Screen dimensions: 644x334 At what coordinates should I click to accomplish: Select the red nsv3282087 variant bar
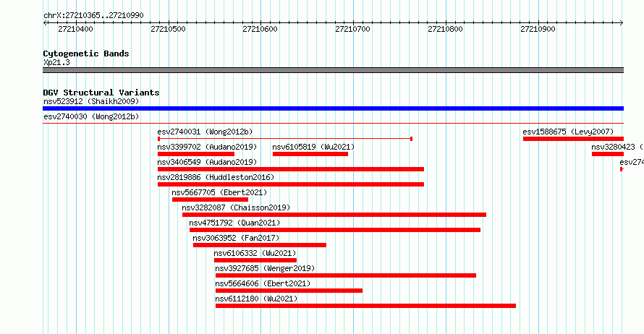point(334,215)
